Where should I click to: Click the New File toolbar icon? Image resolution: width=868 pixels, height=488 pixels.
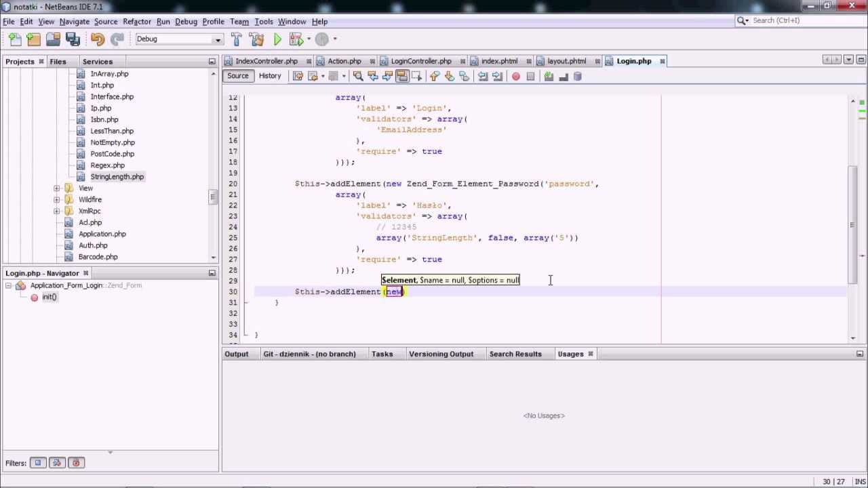pyautogui.click(x=15, y=39)
